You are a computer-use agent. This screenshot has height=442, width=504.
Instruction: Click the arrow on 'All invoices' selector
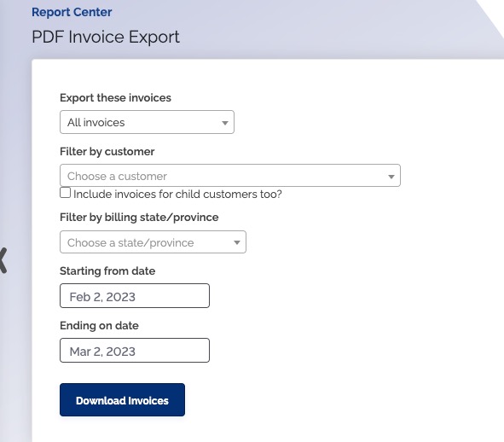(225, 123)
